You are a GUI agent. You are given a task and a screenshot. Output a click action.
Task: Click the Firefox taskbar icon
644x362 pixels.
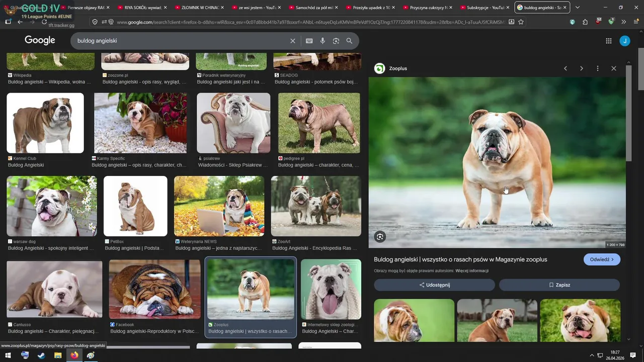click(x=74, y=355)
